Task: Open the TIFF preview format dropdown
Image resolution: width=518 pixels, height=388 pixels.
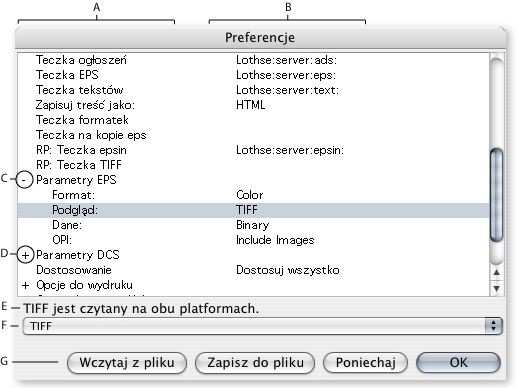Action: coord(263,326)
